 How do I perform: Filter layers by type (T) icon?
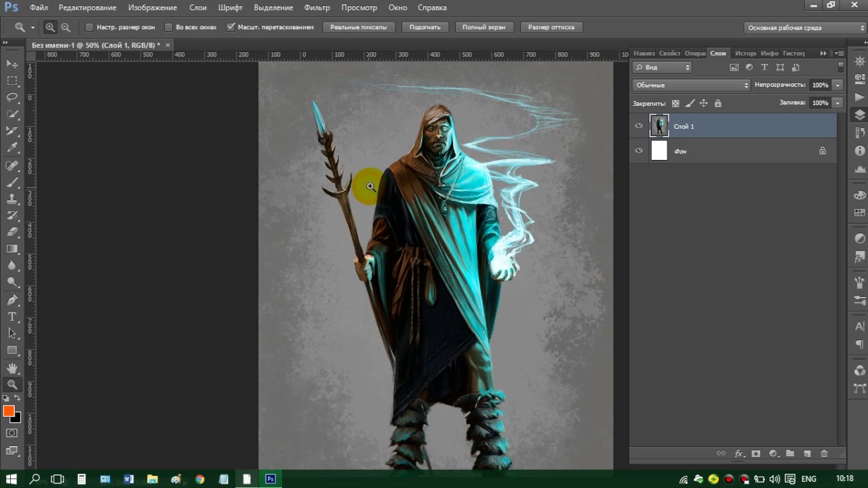pos(764,67)
